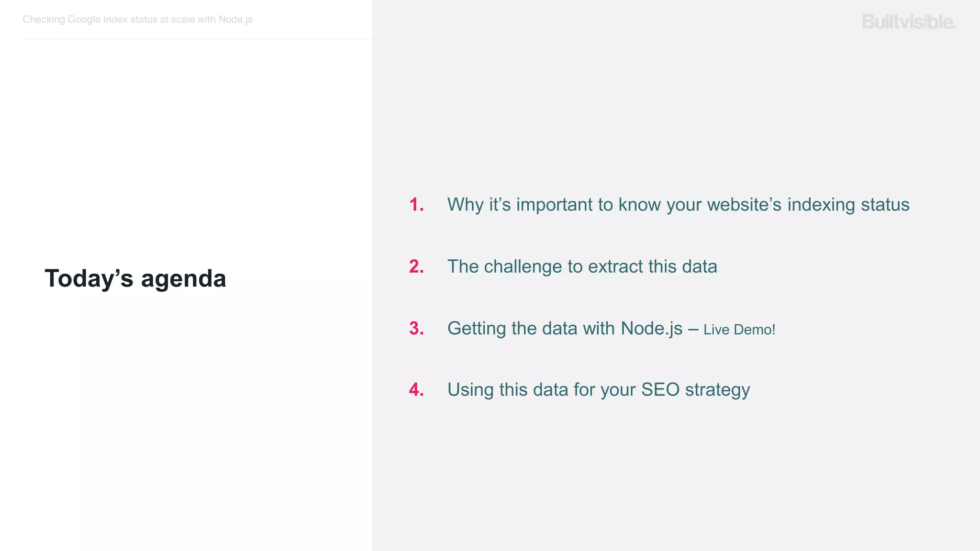This screenshot has width=980, height=551.
Task: Click the dash before 'Live Demo!'
Action: pyautogui.click(x=693, y=330)
